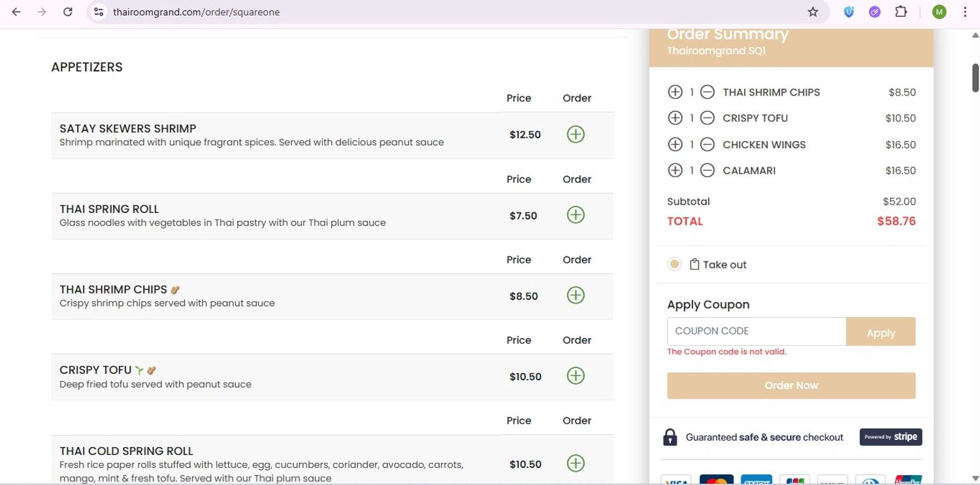980x485 pixels.
Task: Place the order with Order Now
Action: click(x=791, y=386)
